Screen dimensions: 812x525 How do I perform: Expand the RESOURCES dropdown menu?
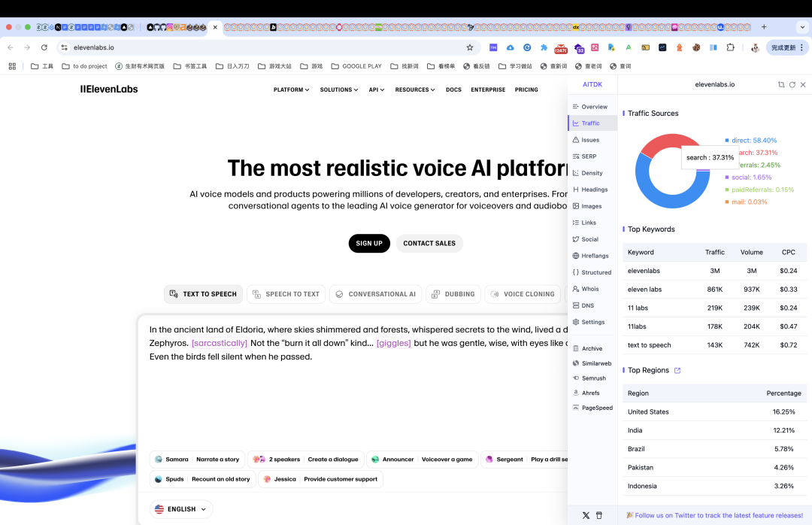click(x=415, y=90)
